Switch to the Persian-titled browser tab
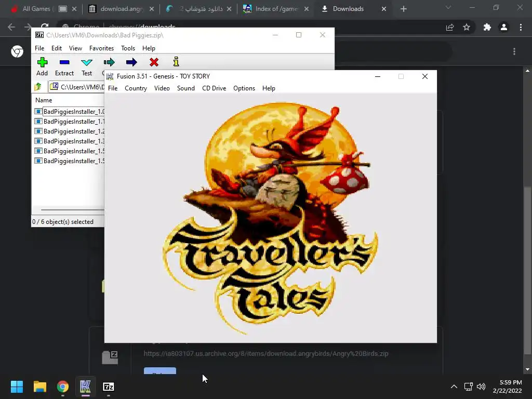The width and height of the screenshot is (532, 399). click(198, 9)
